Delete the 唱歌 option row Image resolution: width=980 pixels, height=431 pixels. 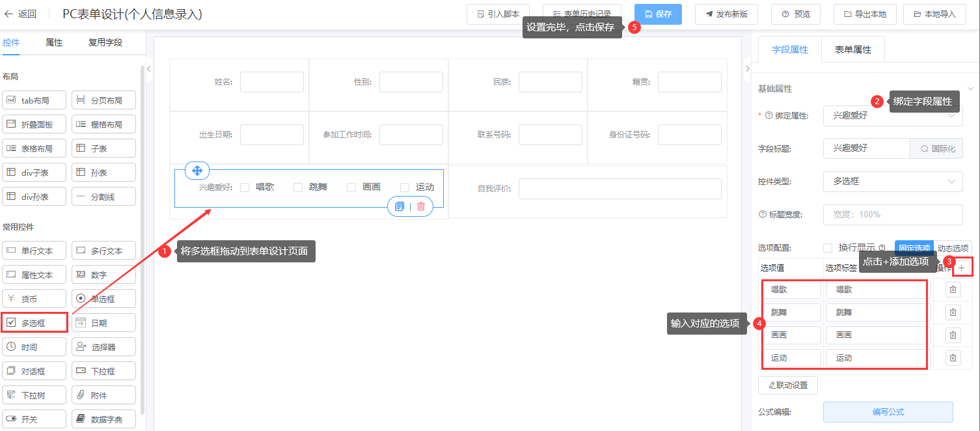click(953, 290)
